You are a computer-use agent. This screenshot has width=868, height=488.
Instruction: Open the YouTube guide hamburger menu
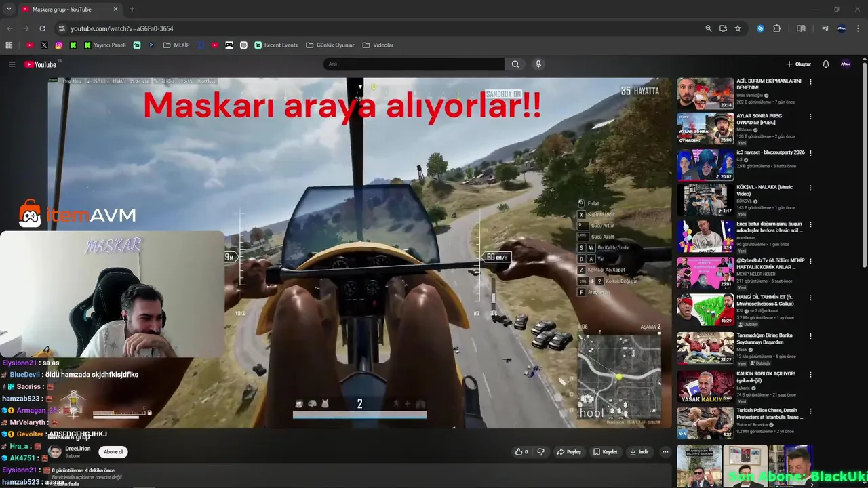tap(12, 64)
